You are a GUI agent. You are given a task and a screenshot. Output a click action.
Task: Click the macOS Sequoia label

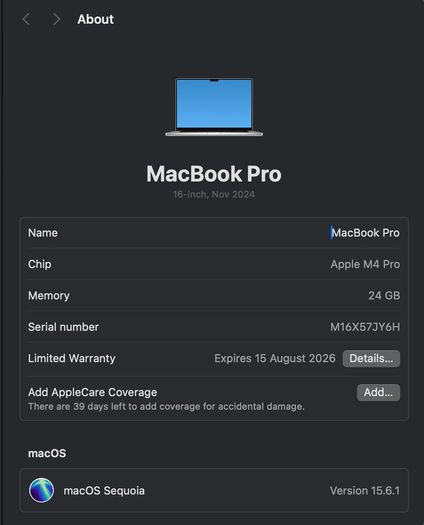[x=104, y=491]
